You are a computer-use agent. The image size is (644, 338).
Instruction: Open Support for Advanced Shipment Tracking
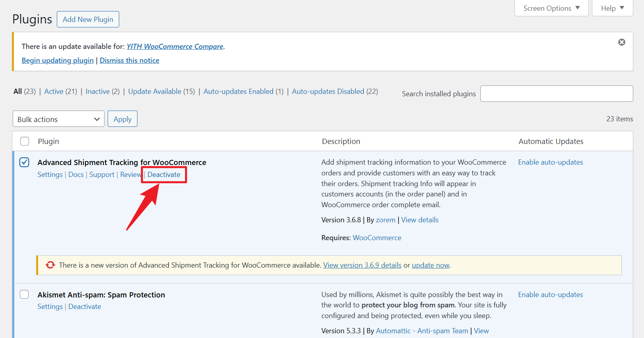click(102, 175)
